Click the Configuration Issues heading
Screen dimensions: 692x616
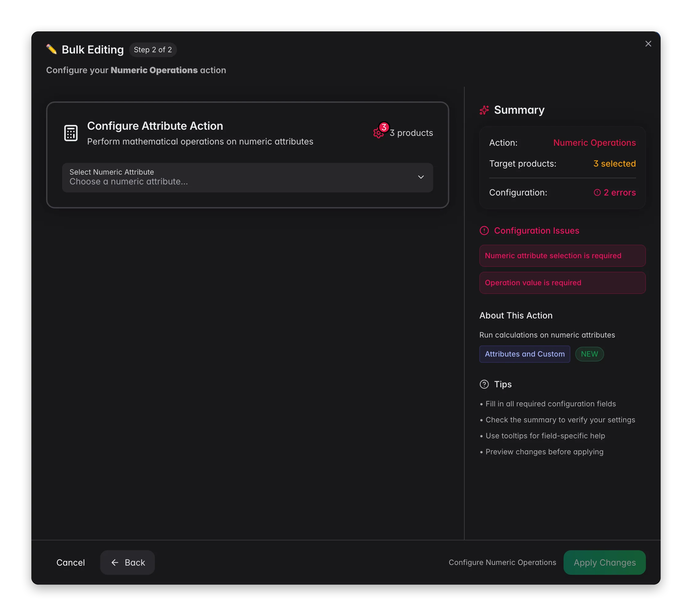[x=537, y=231]
